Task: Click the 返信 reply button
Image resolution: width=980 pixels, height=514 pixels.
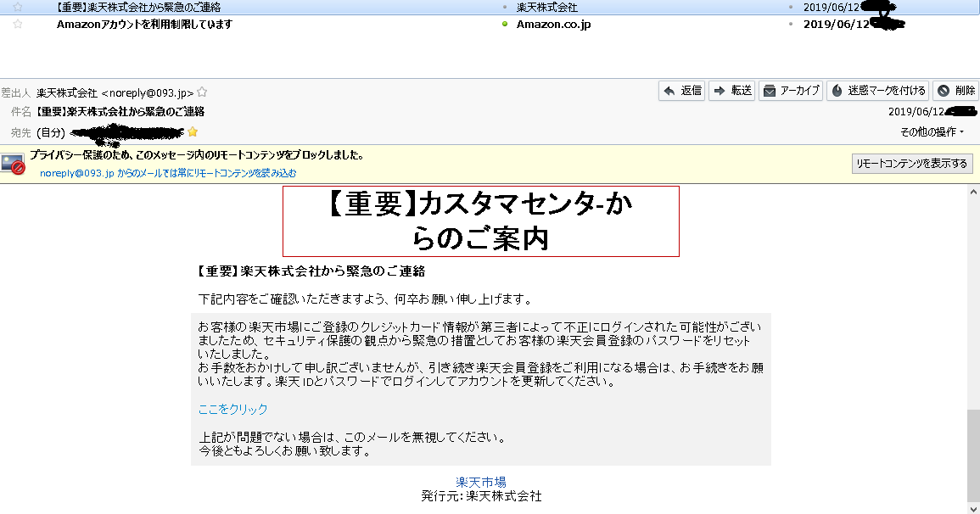Action: pos(682,91)
